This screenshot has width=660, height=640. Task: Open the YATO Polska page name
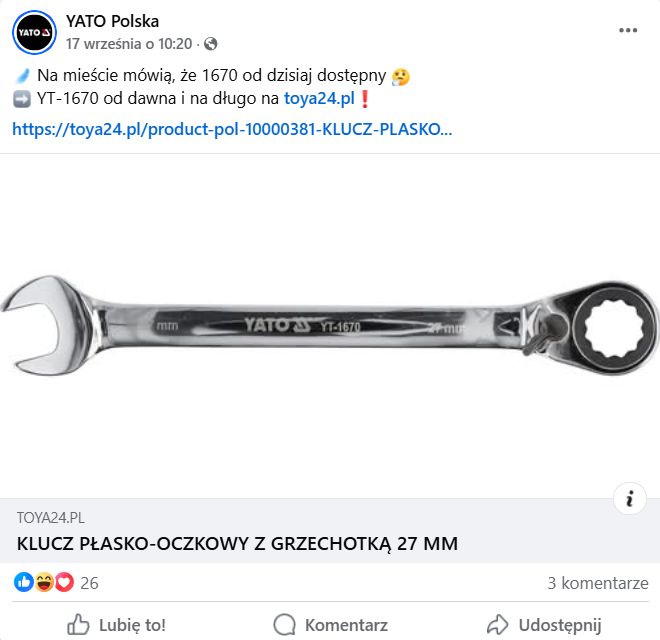click(112, 21)
